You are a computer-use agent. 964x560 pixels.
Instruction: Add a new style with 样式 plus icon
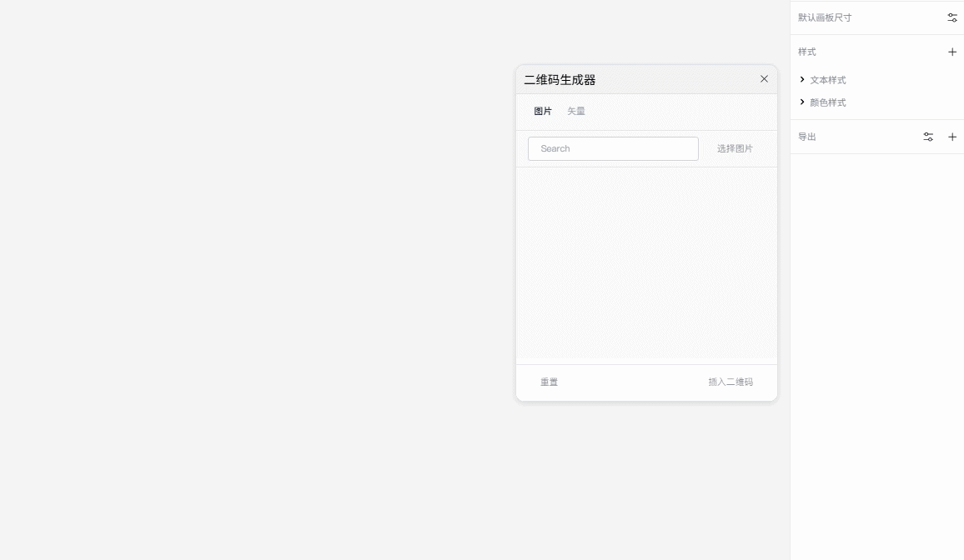pos(952,52)
